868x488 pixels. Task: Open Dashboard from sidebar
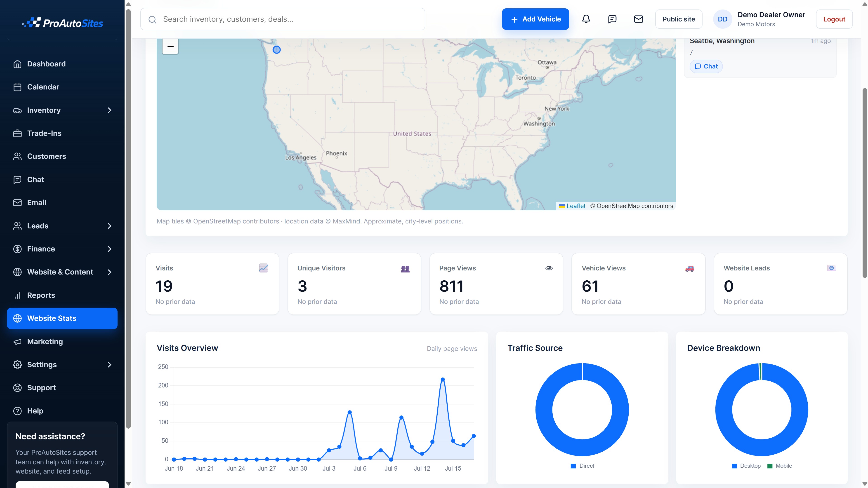click(62, 64)
